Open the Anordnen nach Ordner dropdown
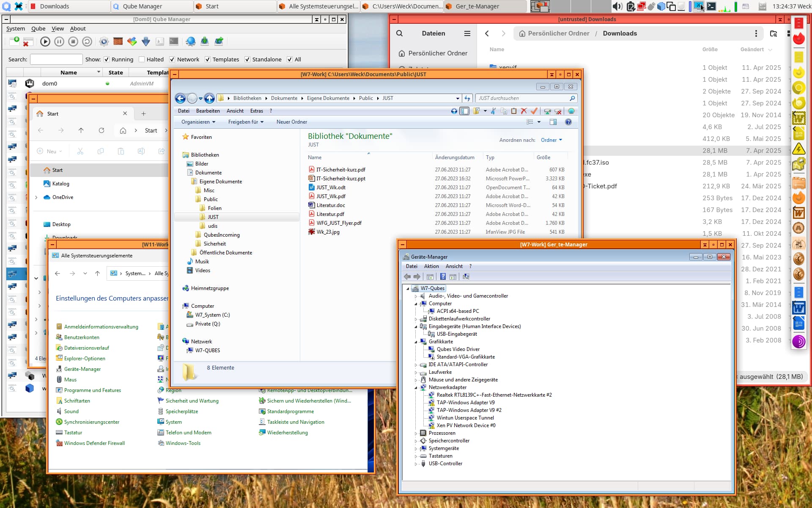 [x=551, y=140]
